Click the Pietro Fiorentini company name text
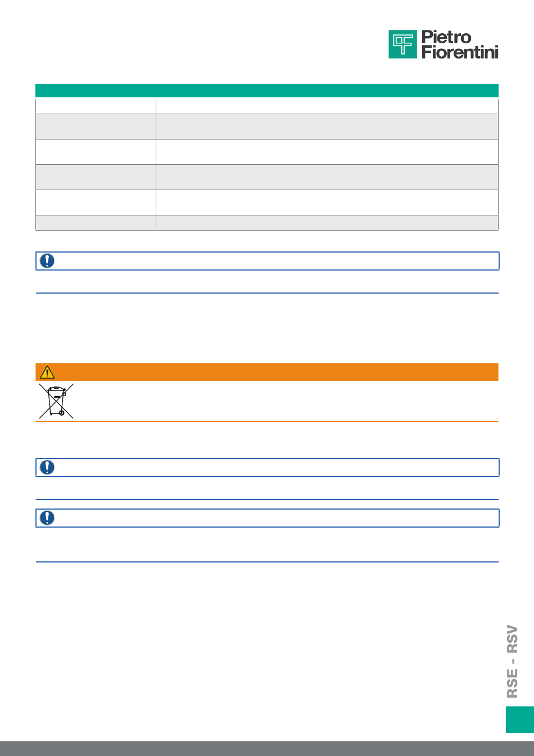 (x=460, y=44)
